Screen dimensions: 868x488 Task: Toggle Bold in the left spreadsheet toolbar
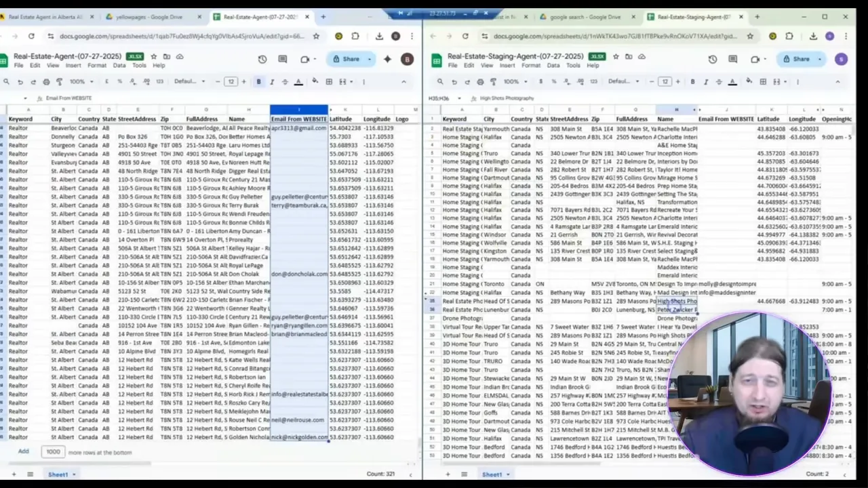click(x=258, y=81)
